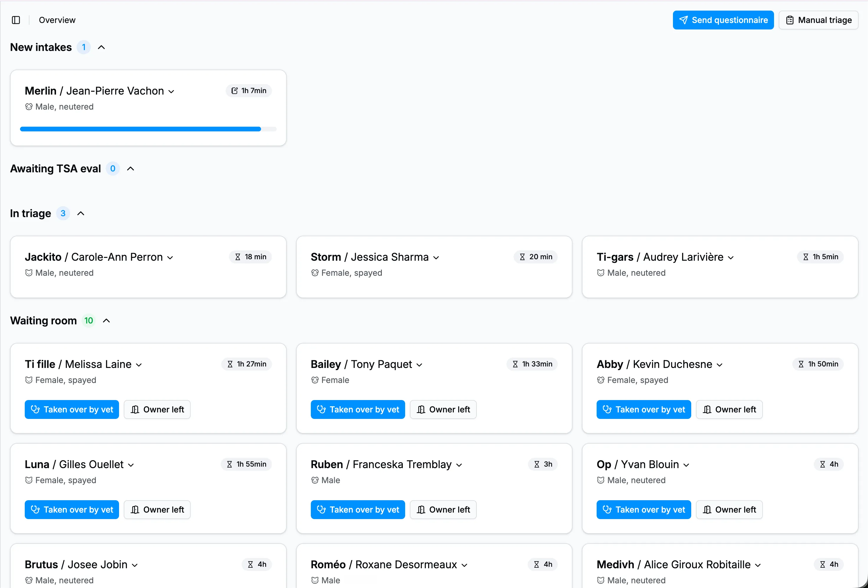Click animal icon under Ti-gars' name
868x588 pixels.
(x=600, y=273)
